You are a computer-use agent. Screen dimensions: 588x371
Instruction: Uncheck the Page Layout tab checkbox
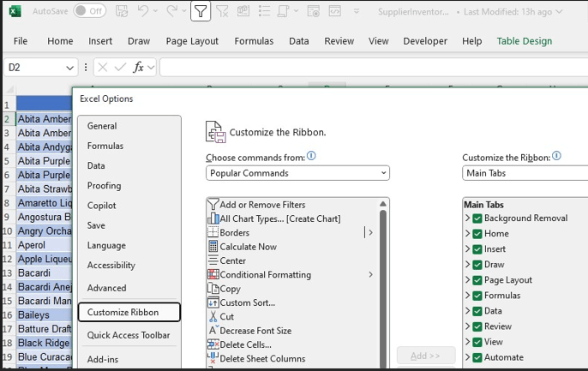point(477,280)
